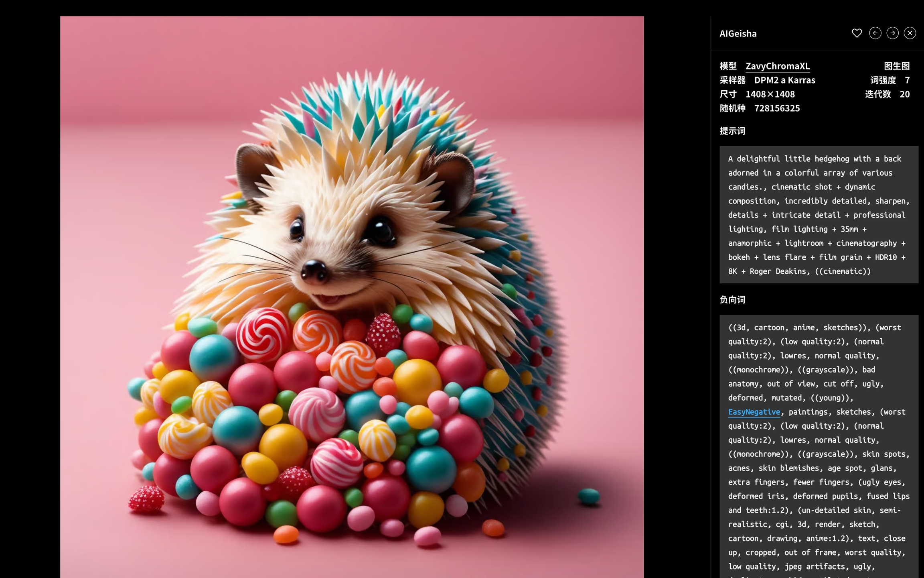The image size is (924, 578).
Task: Click the 模型 label
Action: [728, 66]
